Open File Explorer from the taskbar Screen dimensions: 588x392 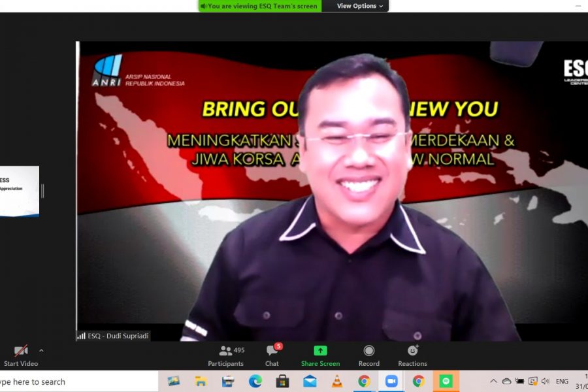tap(201, 381)
